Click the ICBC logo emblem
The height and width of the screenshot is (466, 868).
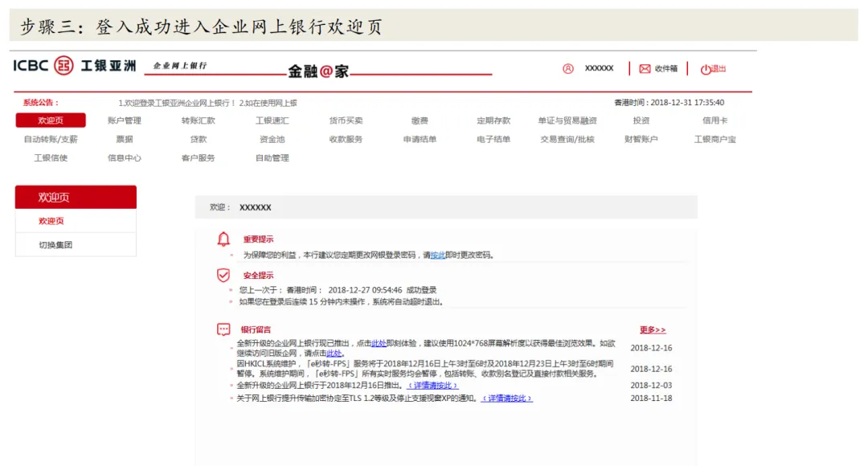tap(63, 66)
